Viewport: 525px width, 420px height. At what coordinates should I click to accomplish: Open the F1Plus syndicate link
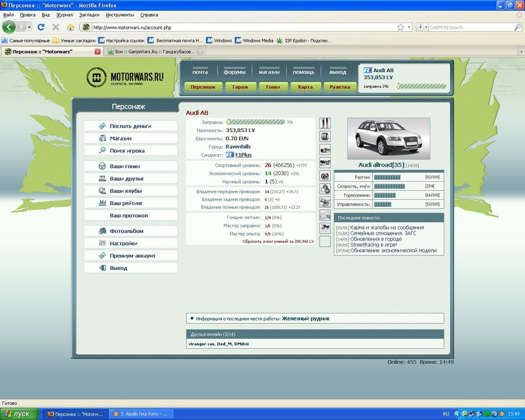(x=243, y=155)
